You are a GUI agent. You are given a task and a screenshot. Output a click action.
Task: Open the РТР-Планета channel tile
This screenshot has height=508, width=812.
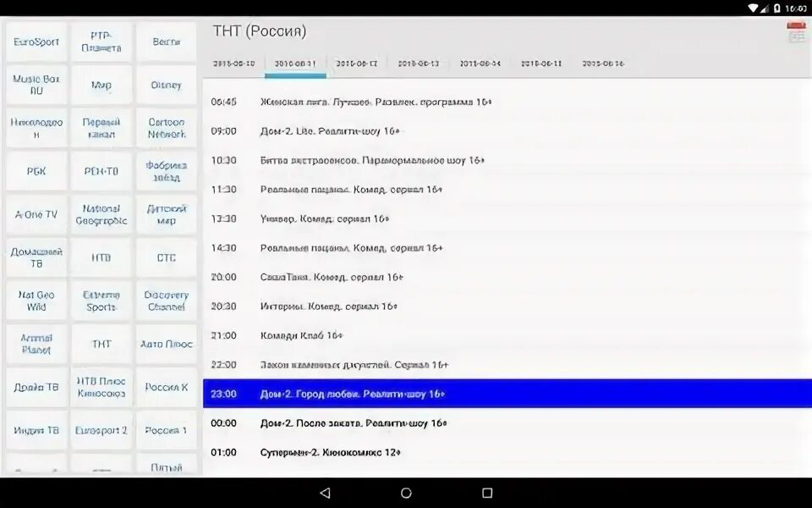click(x=101, y=42)
